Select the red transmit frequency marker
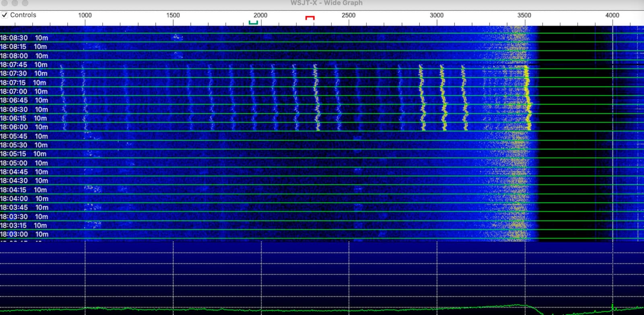 click(x=310, y=18)
